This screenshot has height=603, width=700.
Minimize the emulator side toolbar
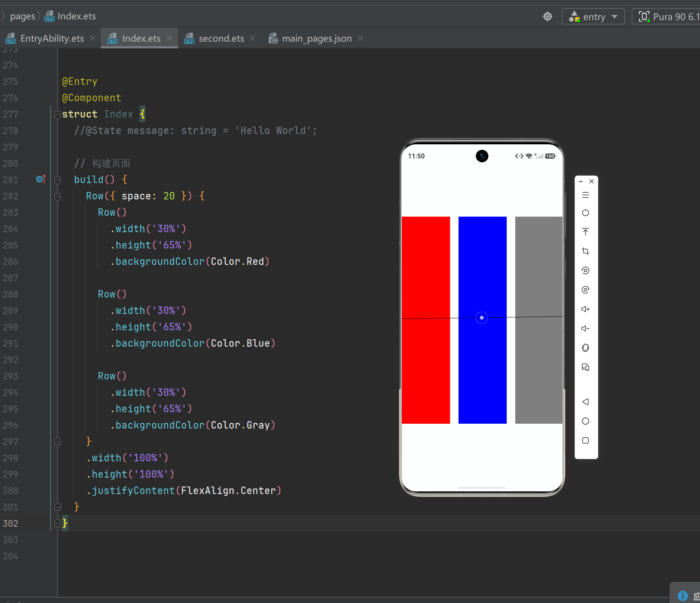(581, 182)
